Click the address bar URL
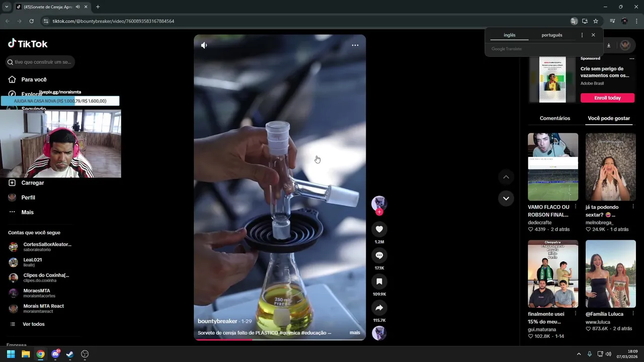644x362 pixels. pyautogui.click(x=113, y=21)
